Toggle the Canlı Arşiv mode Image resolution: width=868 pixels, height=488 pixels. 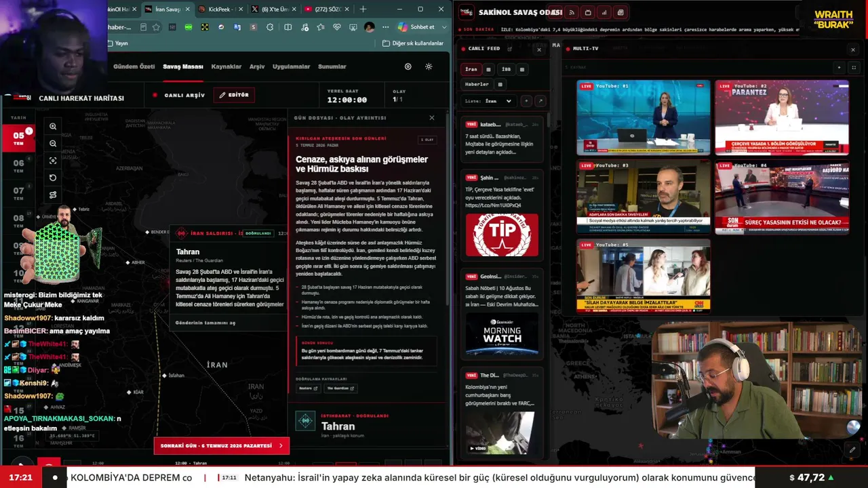pyautogui.click(x=179, y=95)
